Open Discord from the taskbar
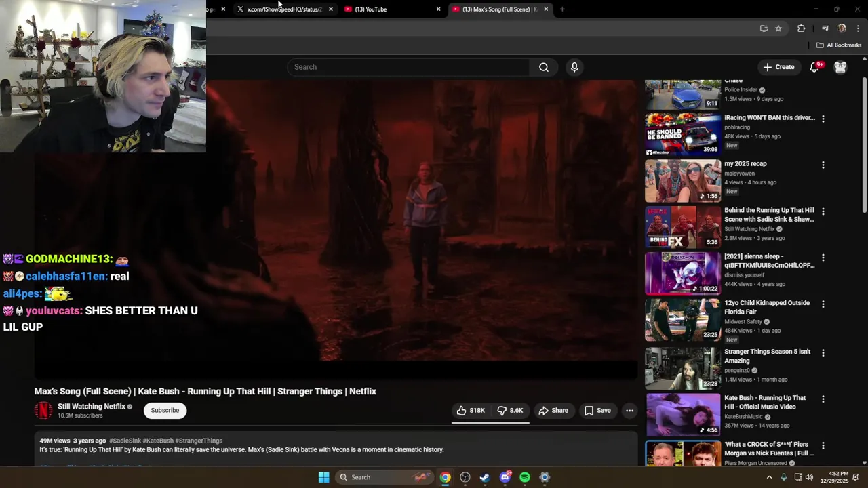Screen dimensions: 868x488 click(x=505, y=477)
